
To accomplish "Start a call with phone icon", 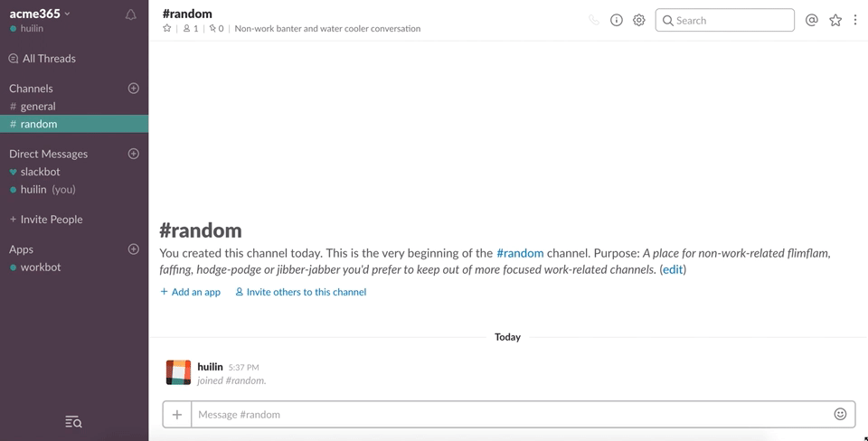I will (x=594, y=21).
